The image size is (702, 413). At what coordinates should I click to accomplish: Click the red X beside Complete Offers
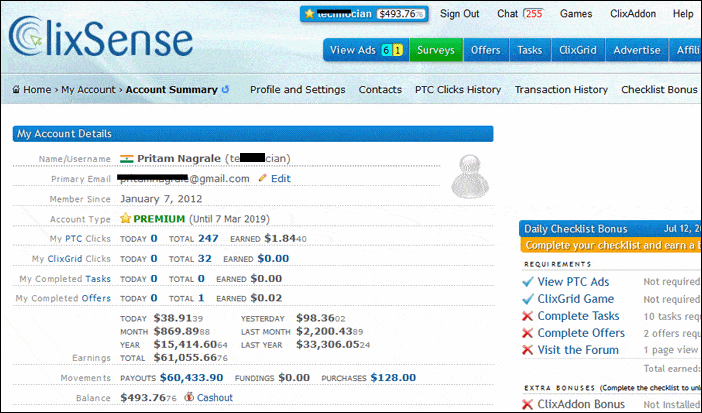click(x=527, y=333)
